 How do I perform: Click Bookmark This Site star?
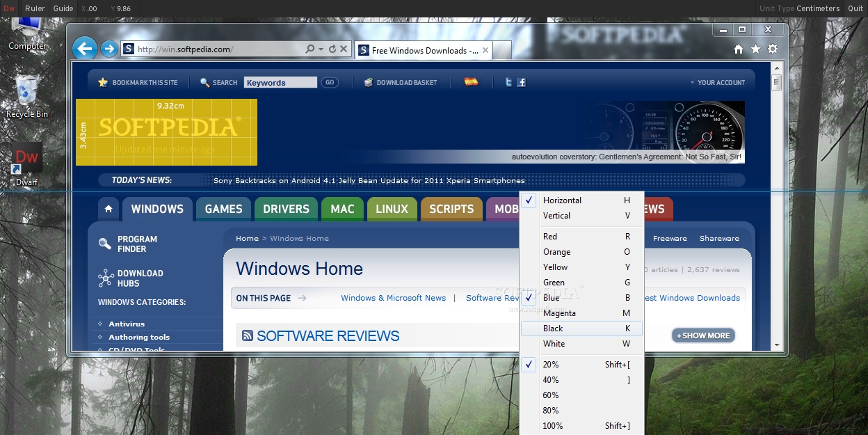103,82
